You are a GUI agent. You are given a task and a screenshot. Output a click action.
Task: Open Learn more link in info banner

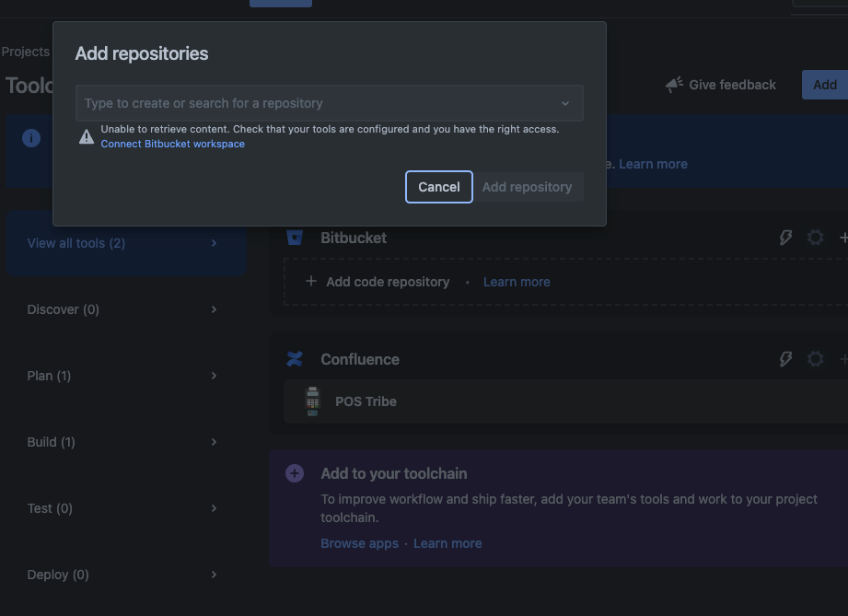(653, 164)
